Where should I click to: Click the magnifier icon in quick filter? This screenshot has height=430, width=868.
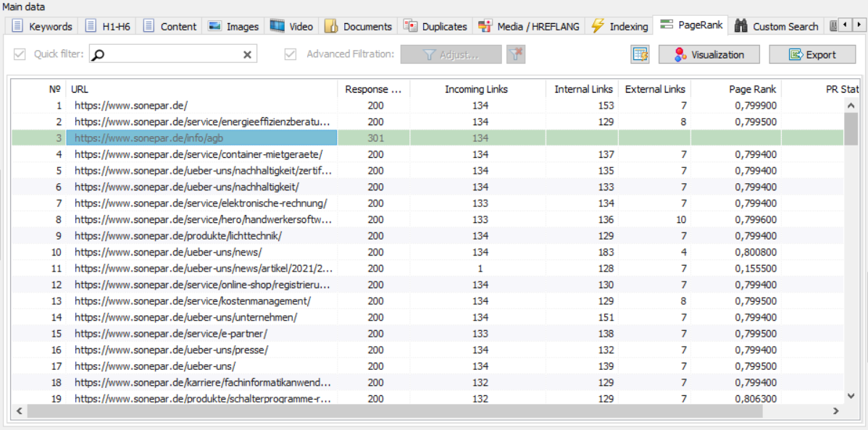[x=99, y=54]
